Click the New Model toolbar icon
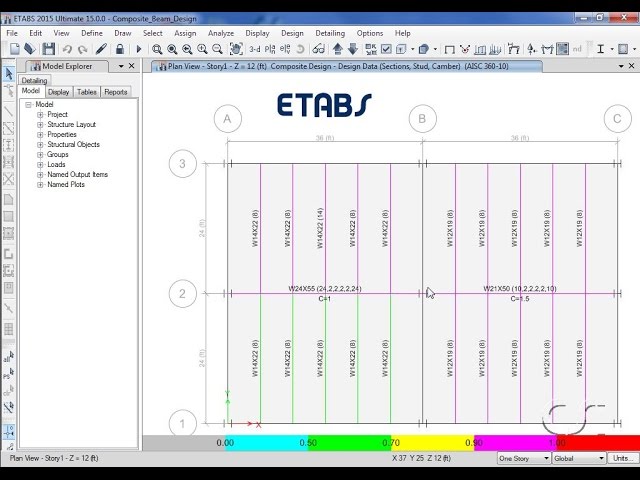 (x=15, y=49)
